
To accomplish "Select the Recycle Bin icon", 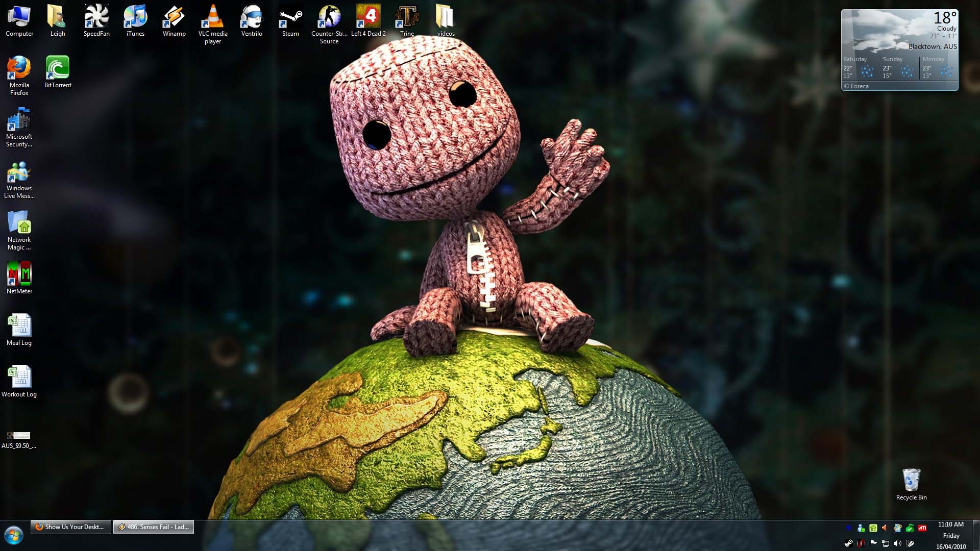I will pyautogui.click(x=911, y=484).
